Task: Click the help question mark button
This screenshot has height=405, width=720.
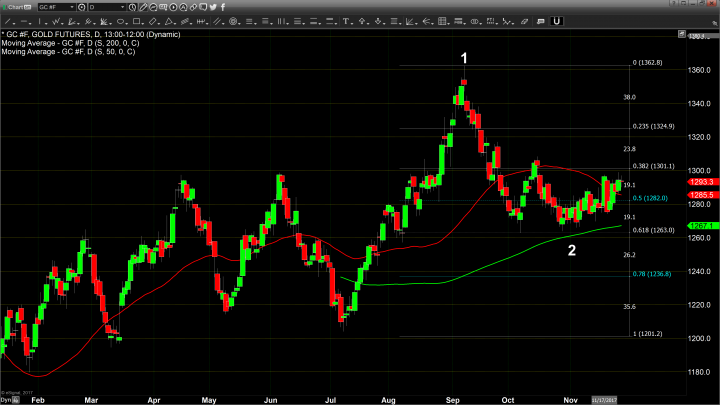Action: [x=673, y=3]
